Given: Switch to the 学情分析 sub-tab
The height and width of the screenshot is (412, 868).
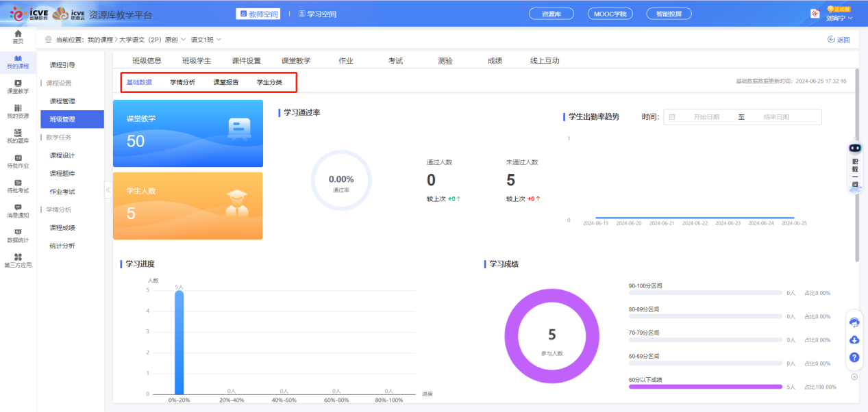Looking at the screenshot, I should pos(182,82).
